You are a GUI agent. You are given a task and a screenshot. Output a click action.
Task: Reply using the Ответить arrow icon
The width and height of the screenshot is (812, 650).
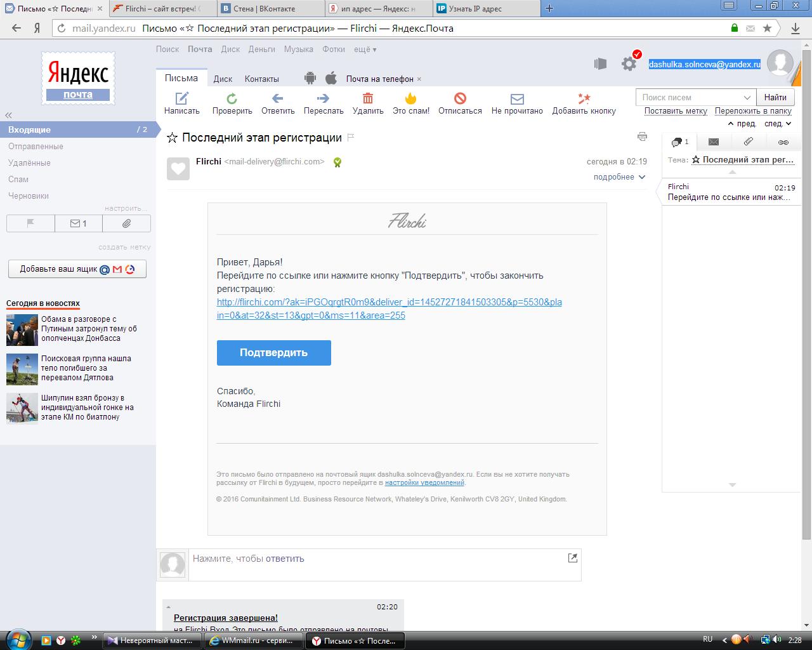277,98
